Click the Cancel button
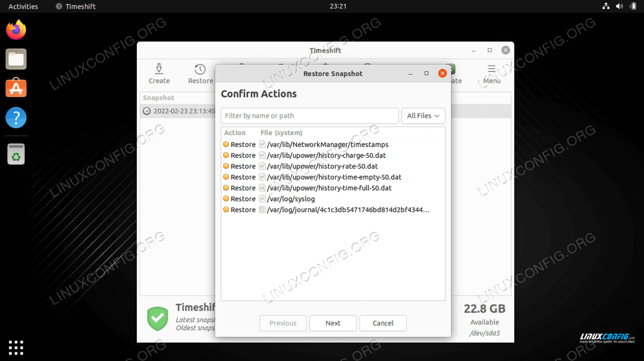644x361 pixels. click(383, 323)
